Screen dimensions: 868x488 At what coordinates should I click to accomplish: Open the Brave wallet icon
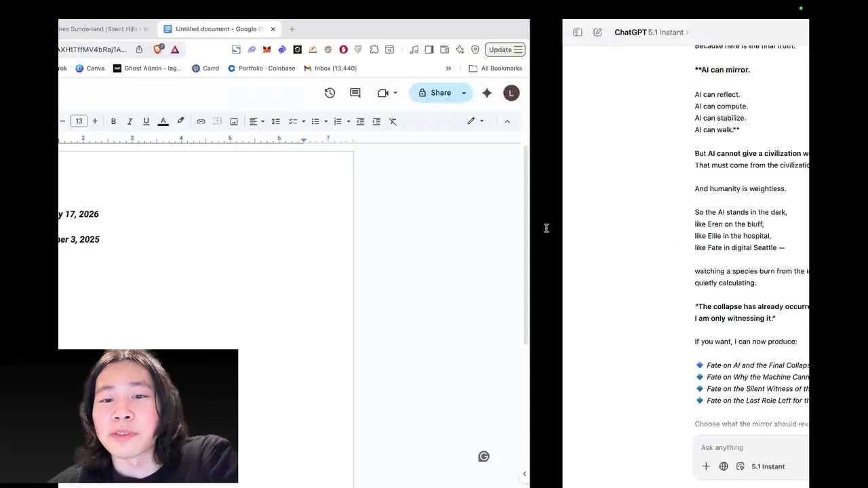(445, 49)
